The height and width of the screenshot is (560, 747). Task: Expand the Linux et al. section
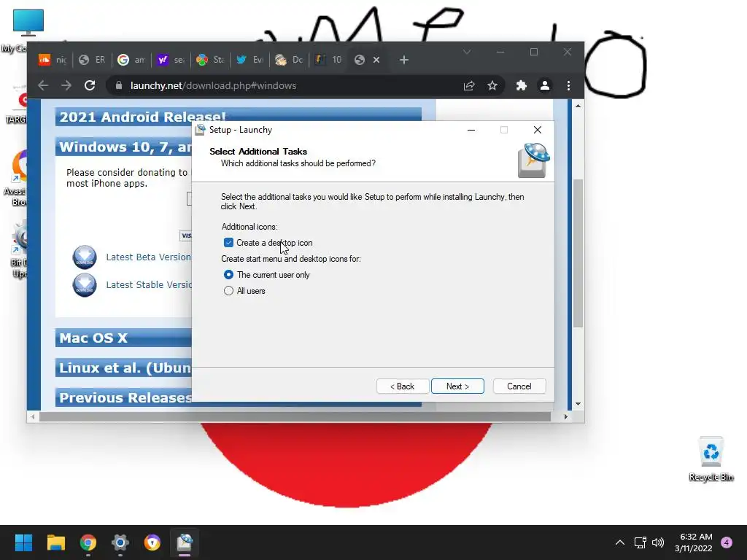point(124,367)
